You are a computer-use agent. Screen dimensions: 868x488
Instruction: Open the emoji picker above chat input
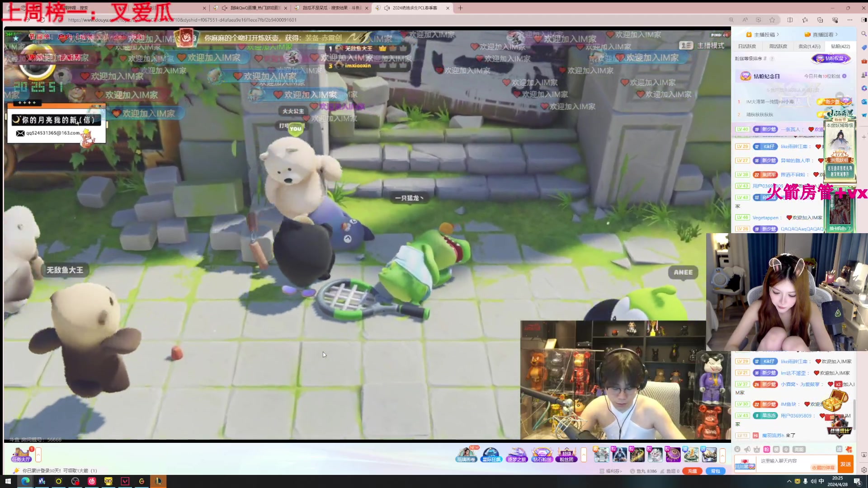tap(737, 449)
